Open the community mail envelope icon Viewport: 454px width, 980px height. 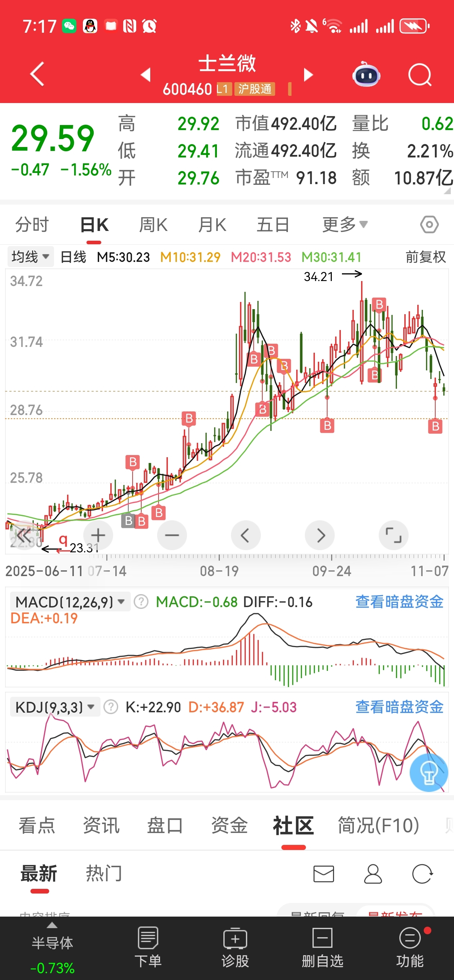click(x=324, y=874)
